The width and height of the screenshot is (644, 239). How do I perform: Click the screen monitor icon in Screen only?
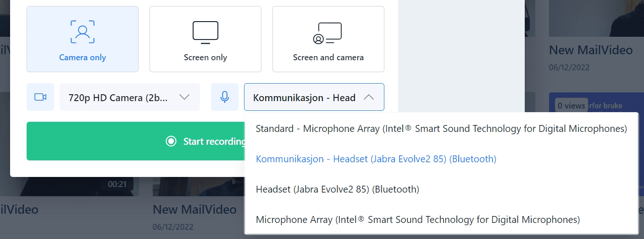pyautogui.click(x=205, y=33)
